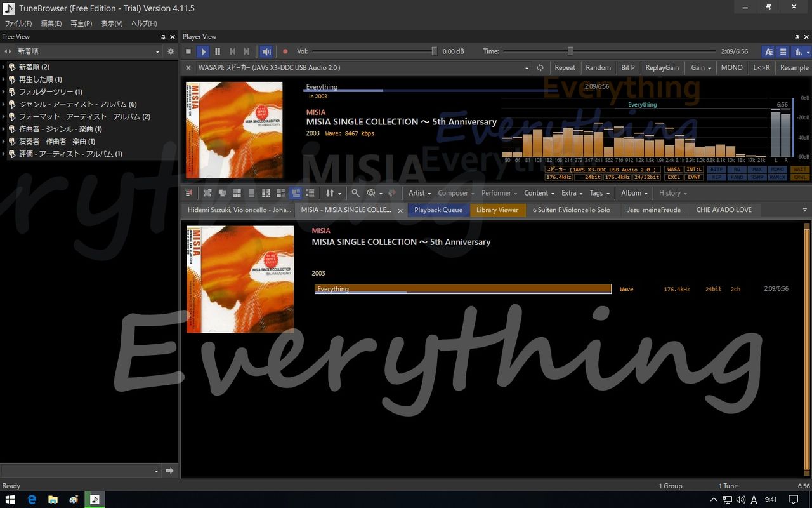Open the Gain dropdown
The height and width of the screenshot is (508, 812).
point(700,68)
